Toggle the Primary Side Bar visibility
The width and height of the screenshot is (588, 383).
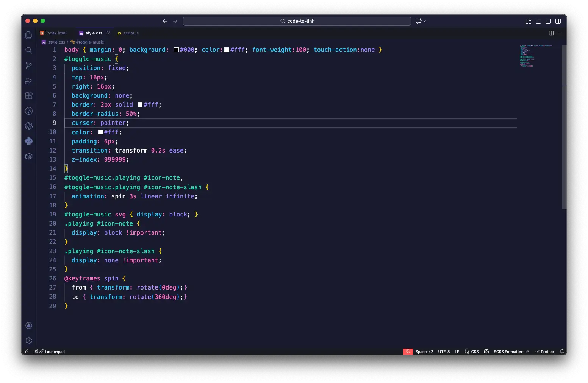(538, 21)
